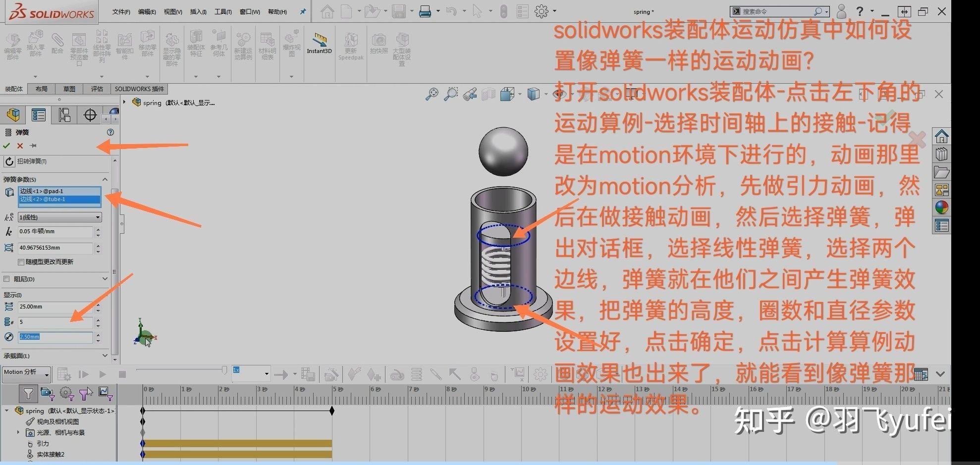Expand the 承载面 section
Screen dimensions: 980x465
coord(105,356)
